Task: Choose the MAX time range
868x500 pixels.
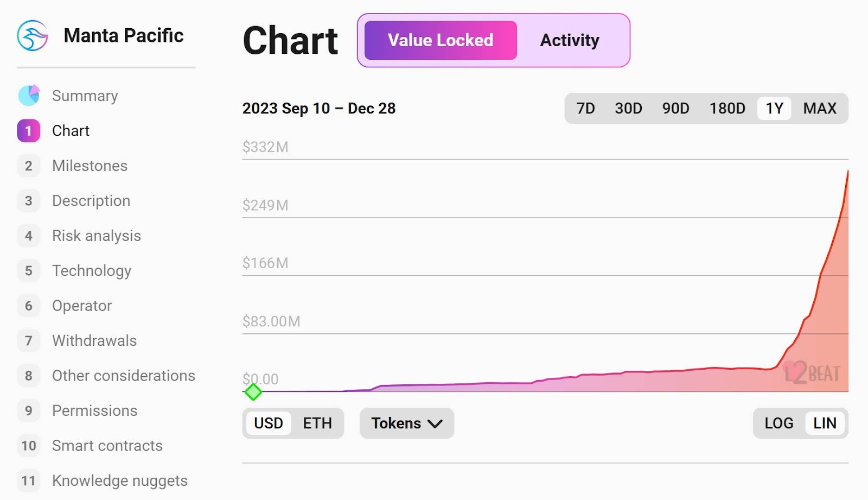Action: coord(820,108)
